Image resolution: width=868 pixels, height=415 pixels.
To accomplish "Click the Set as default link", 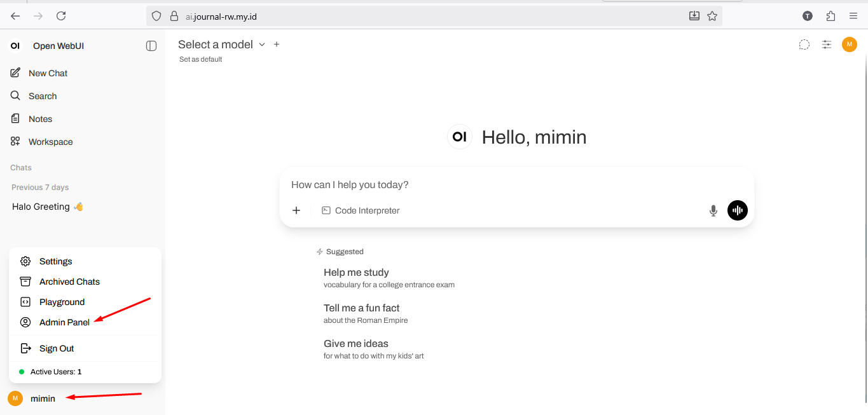I will 201,59.
